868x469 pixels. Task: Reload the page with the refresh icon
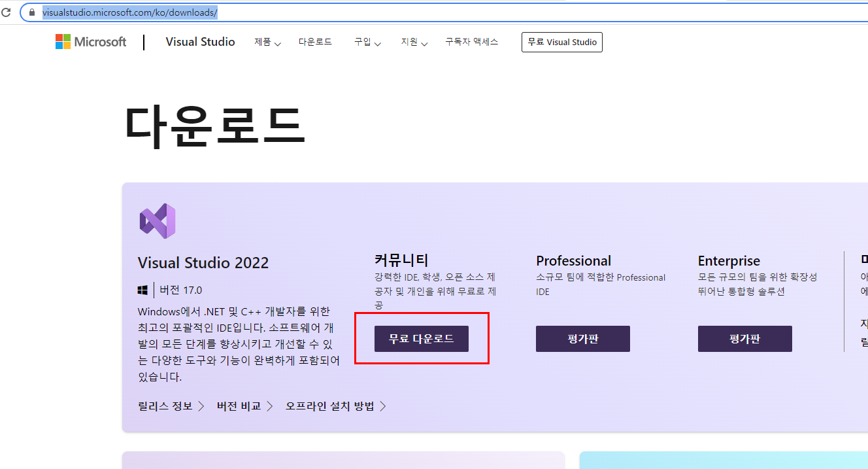(6, 12)
